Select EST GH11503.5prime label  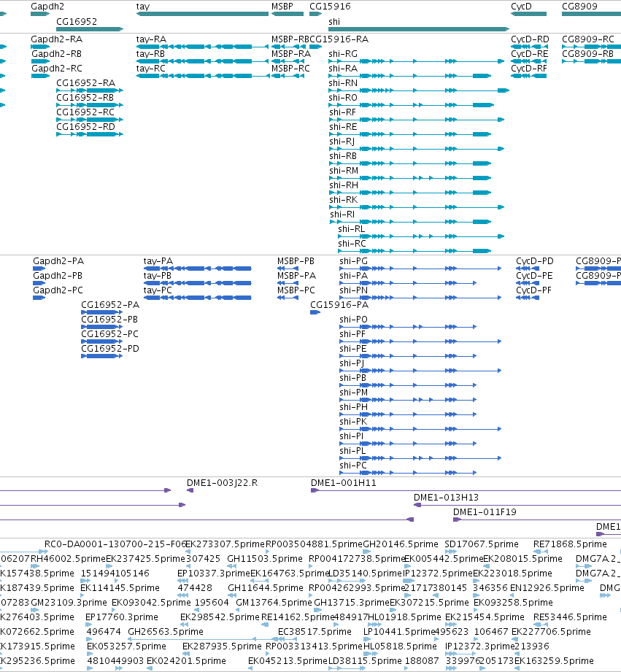(265, 559)
